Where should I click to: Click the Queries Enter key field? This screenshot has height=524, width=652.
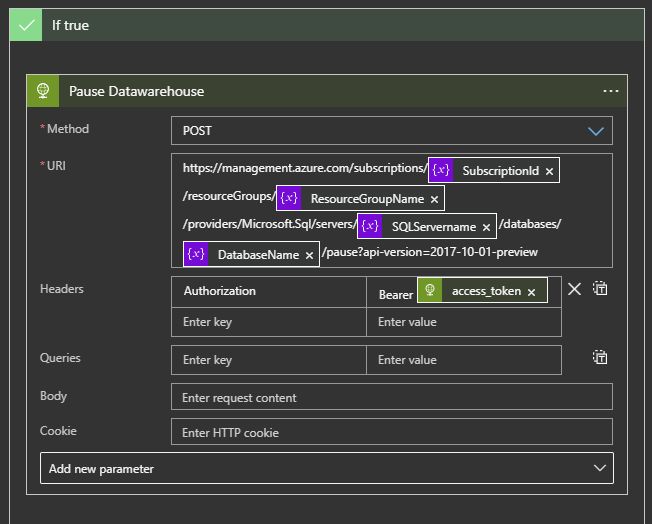pos(269,360)
